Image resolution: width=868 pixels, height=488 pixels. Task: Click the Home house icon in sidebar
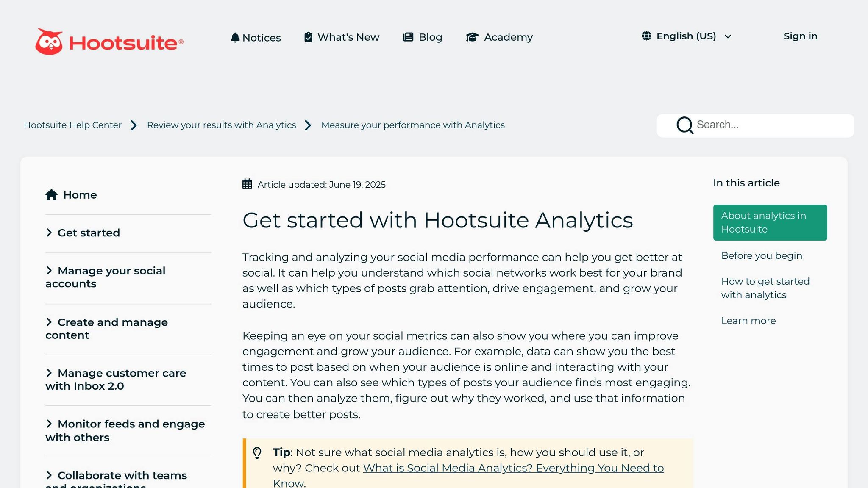[x=51, y=195]
